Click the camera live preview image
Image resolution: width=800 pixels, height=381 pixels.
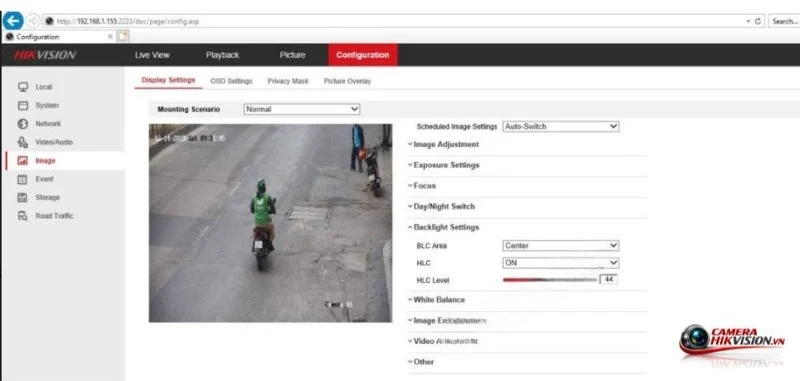(270, 223)
